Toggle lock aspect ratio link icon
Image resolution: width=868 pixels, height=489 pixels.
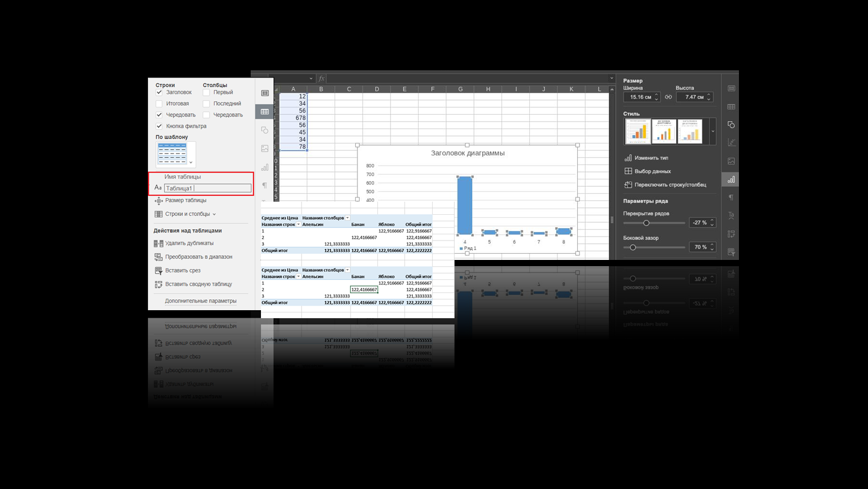coord(668,97)
